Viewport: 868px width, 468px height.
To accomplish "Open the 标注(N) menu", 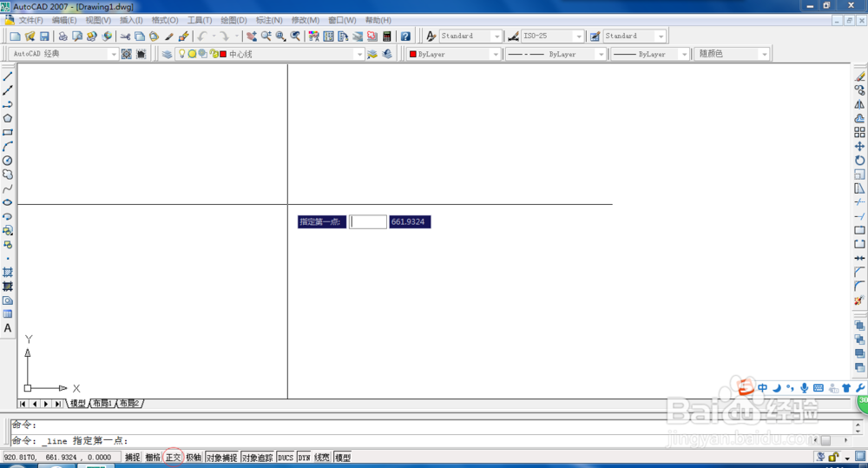I will (x=269, y=21).
